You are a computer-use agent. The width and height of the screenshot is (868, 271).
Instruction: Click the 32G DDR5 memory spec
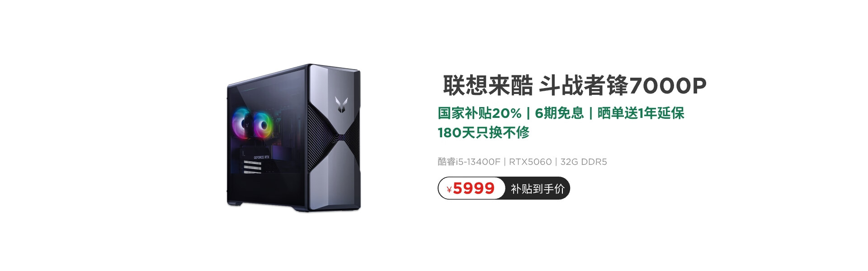(584, 162)
